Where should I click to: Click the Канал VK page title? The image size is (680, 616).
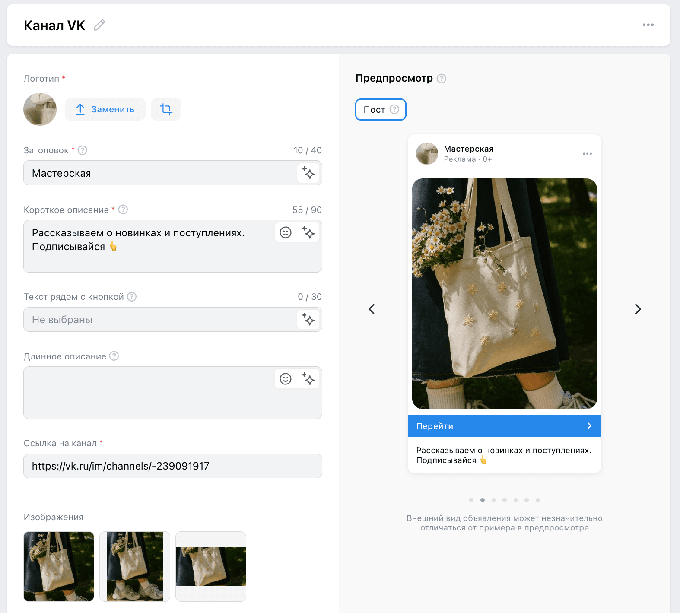[54, 25]
